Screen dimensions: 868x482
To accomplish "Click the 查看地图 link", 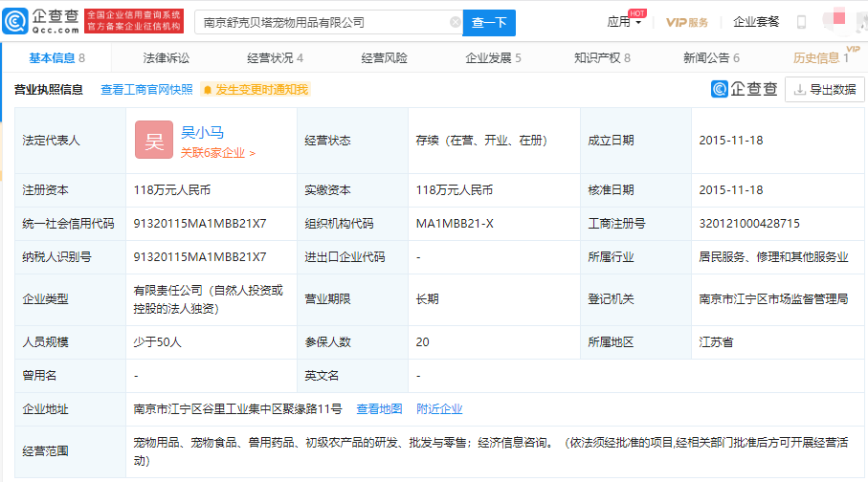I will 379,409.
